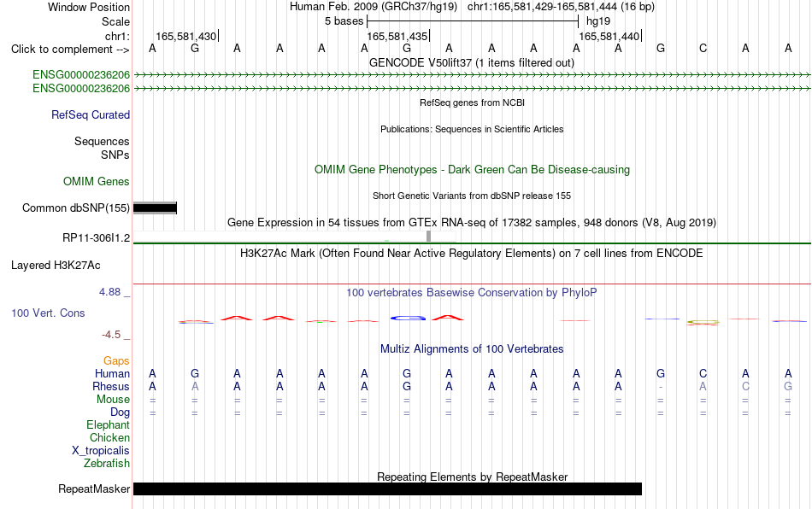Click the Gaps row label
This screenshot has height=509, width=812.
(116, 360)
